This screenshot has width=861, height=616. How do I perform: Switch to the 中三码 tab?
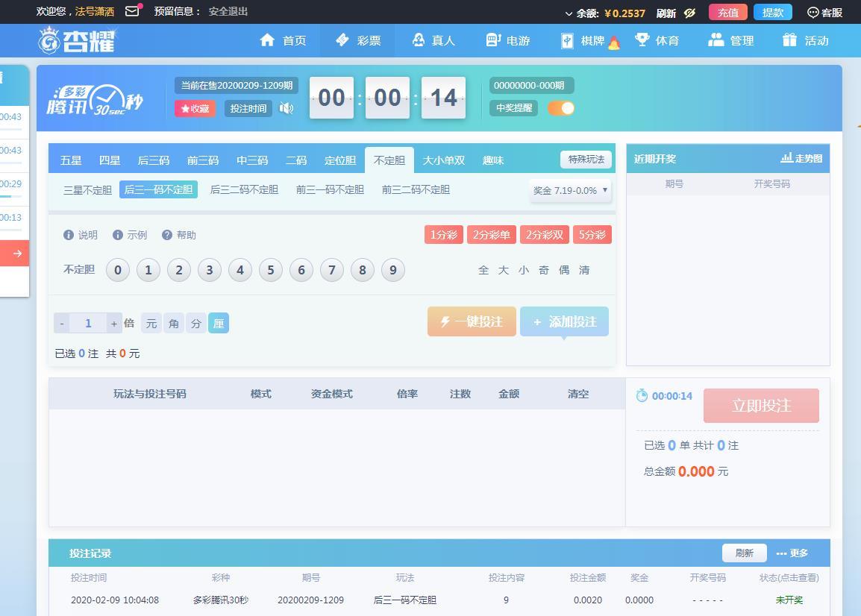tap(252, 160)
